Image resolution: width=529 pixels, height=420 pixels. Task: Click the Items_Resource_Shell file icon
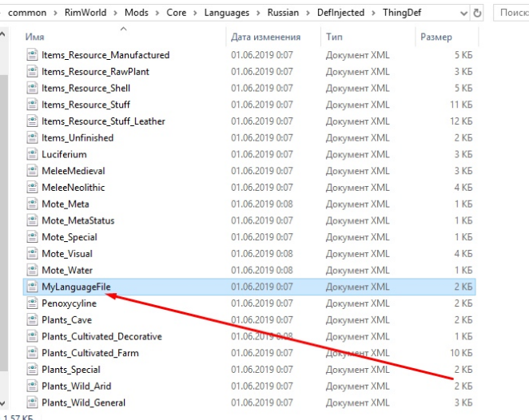click(32, 88)
